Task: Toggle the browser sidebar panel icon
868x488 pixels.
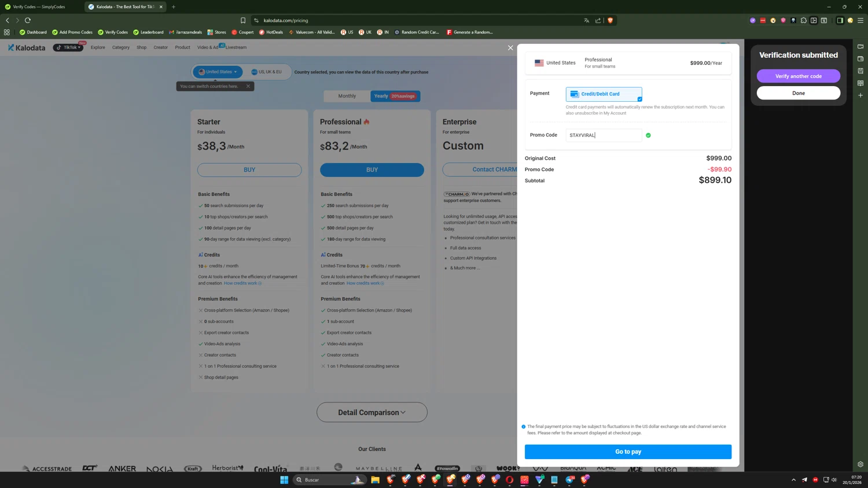Action: 840,20
